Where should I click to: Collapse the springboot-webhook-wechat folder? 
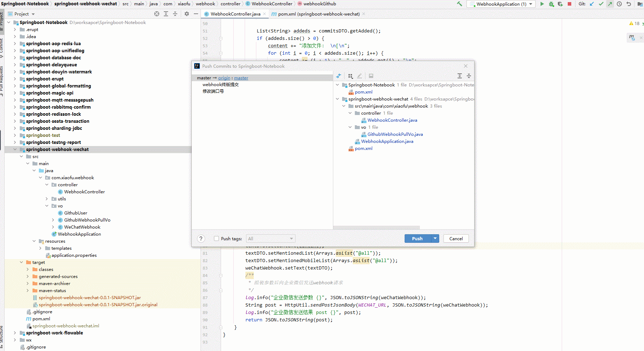15,150
